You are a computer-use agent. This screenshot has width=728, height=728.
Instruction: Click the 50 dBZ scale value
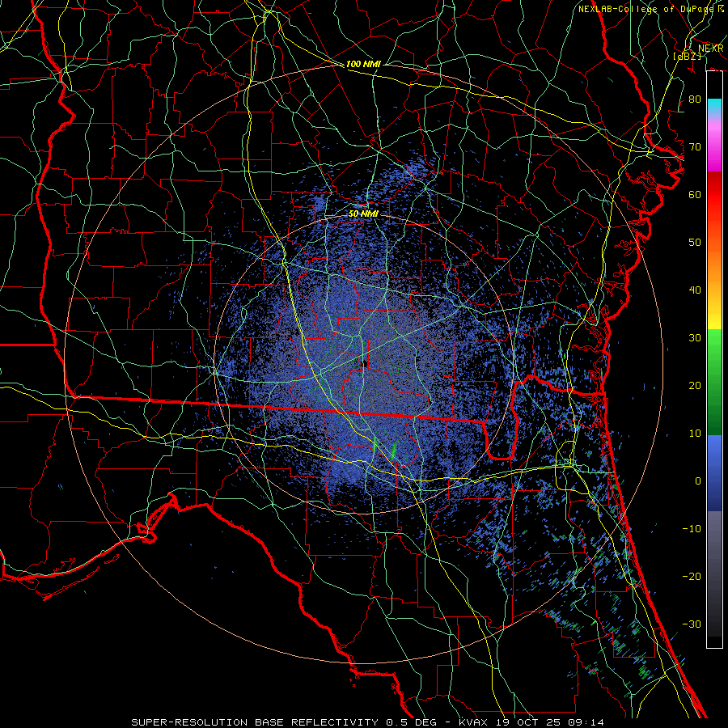[x=695, y=243]
